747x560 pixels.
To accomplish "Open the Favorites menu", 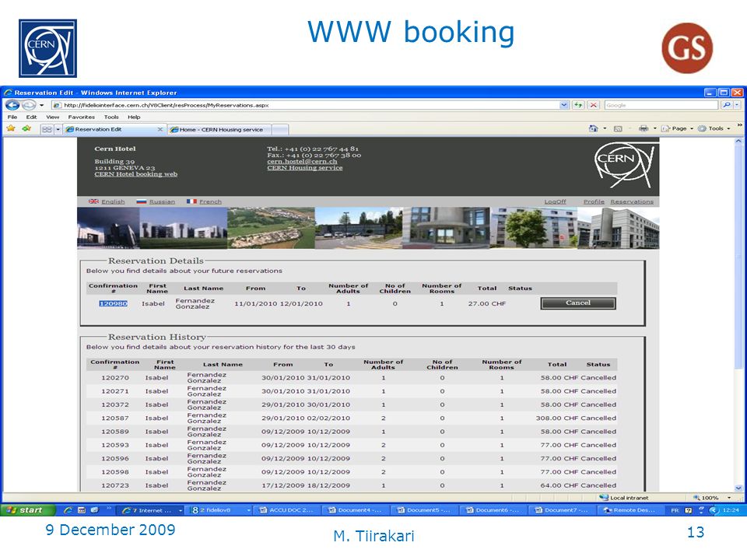I will [82, 117].
